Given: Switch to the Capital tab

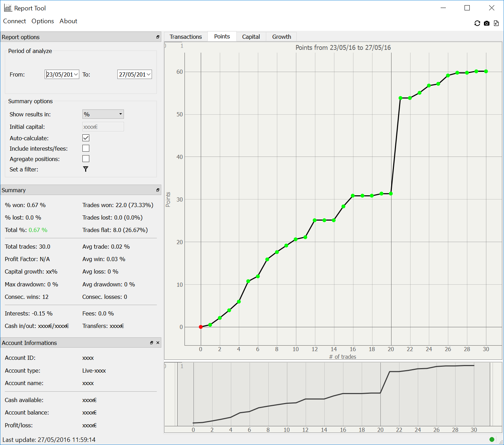Looking at the screenshot, I should coord(251,37).
